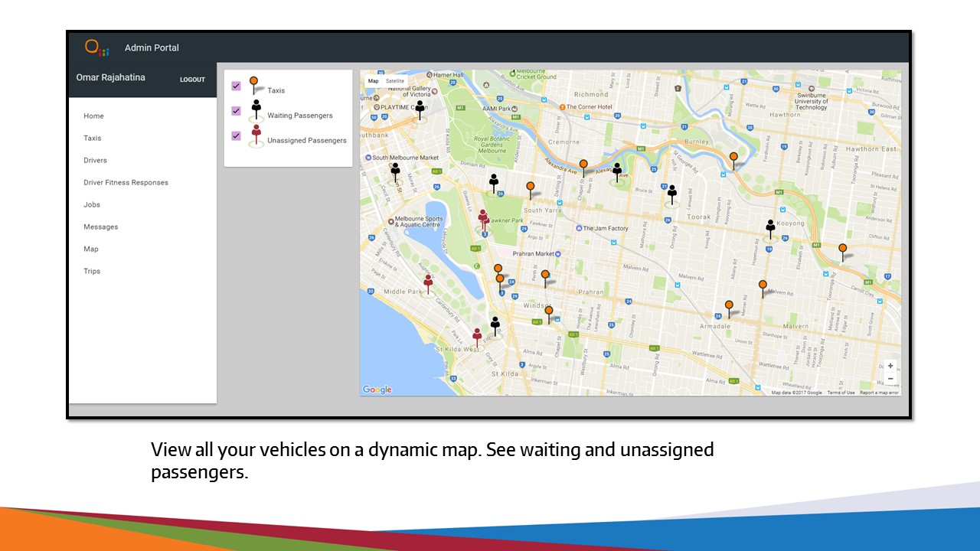Zoom out on the map
This screenshot has width=980, height=551.
click(890, 379)
